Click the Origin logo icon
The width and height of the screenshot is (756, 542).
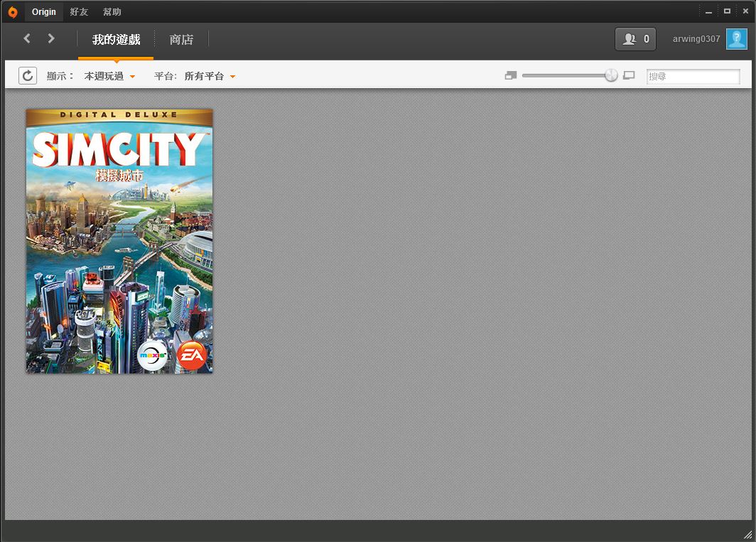[x=13, y=12]
